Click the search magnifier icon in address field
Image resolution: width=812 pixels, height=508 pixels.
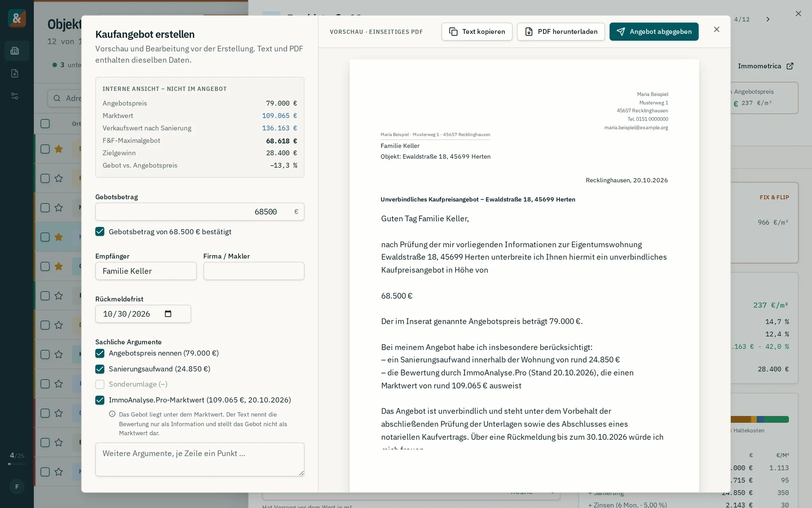(x=57, y=98)
